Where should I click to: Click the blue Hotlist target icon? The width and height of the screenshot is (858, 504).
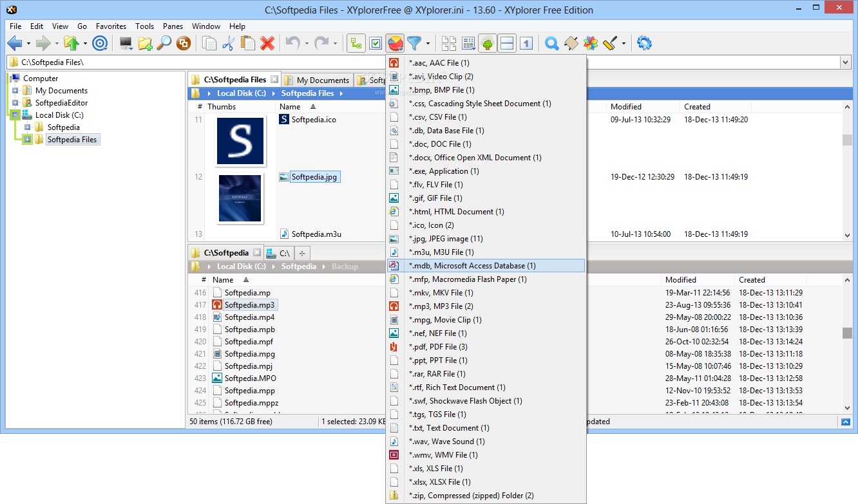(x=100, y=43)
